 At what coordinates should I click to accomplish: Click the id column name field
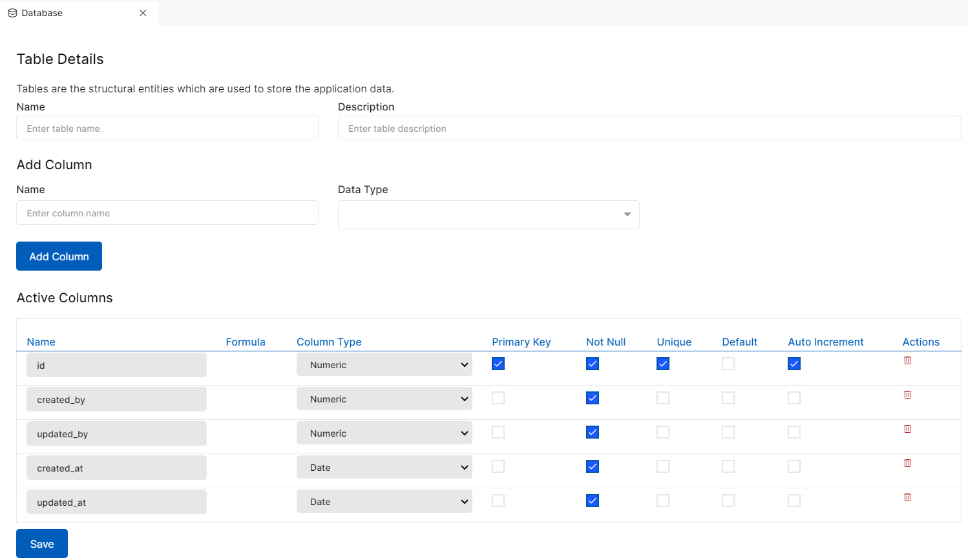[116, 365]
